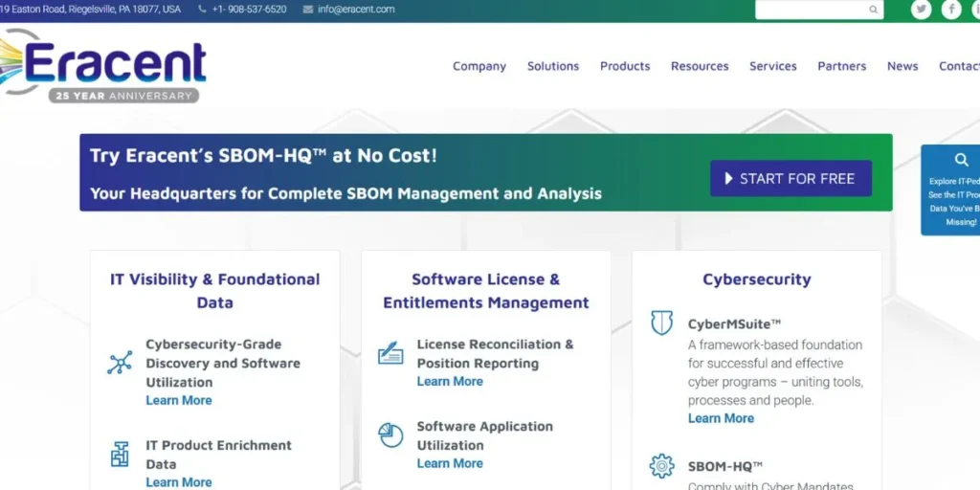
Task: Click the envelope icon beside info@eracent.com
Action: click(x=308, y=10)
